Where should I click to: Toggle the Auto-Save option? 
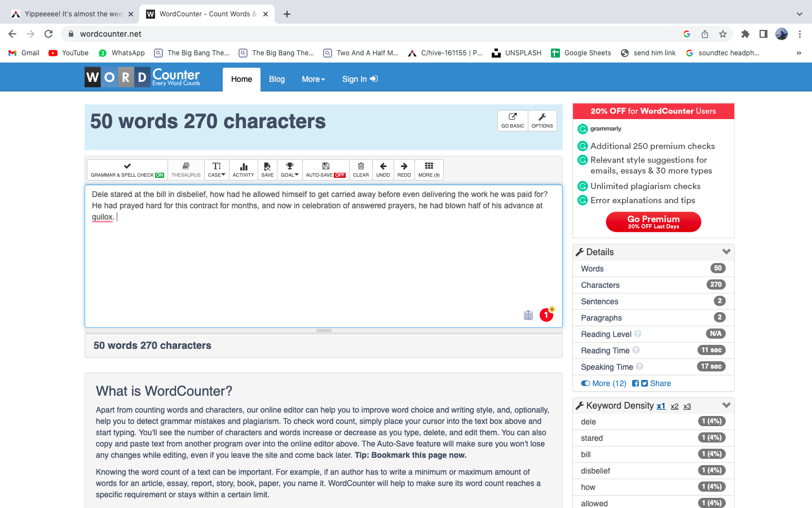tap(326, 170)
